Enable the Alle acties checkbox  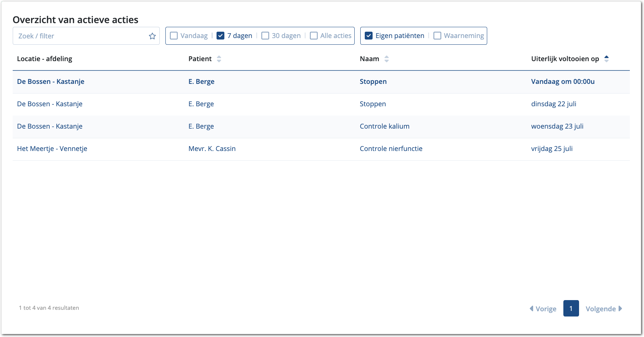click(314, 36)
